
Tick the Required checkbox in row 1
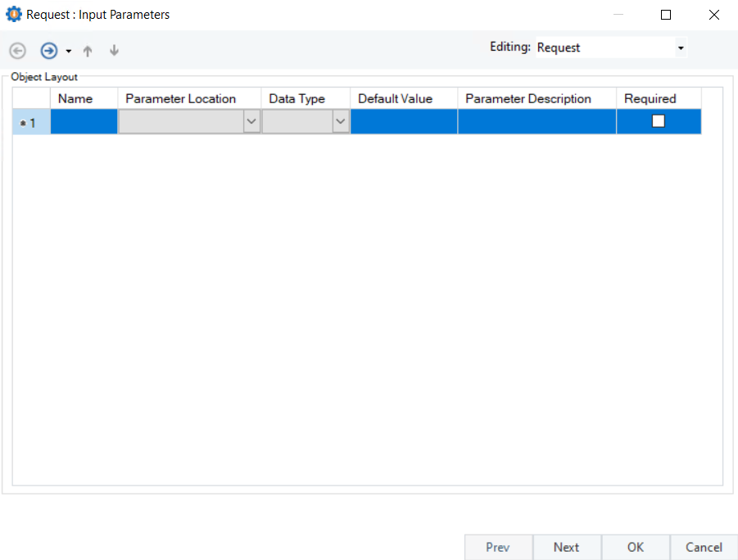[x=658, y=121]
